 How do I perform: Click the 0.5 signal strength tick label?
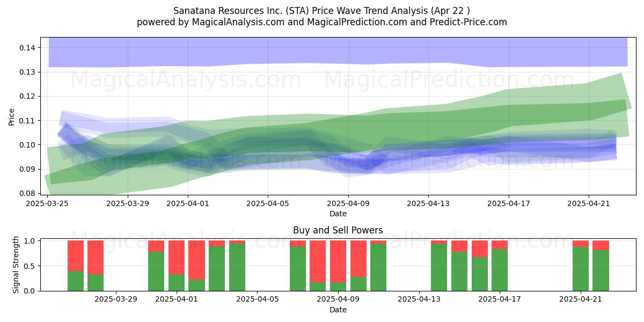(x=30, y=266)
